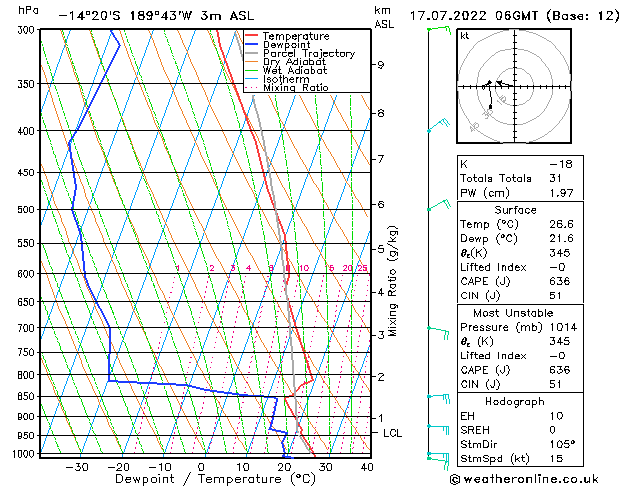Click the 'Surface' section heading
Viewport: 629px width, 486px height.
click(x=515, y=210)
